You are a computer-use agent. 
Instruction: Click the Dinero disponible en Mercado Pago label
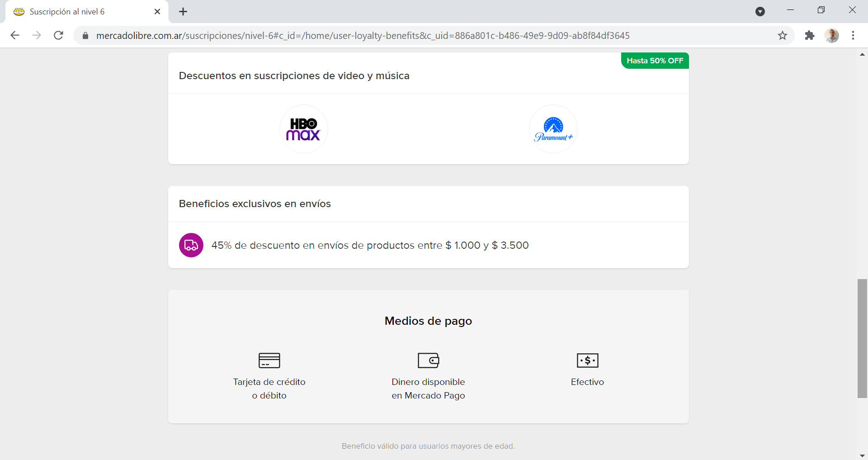[428, 389]
